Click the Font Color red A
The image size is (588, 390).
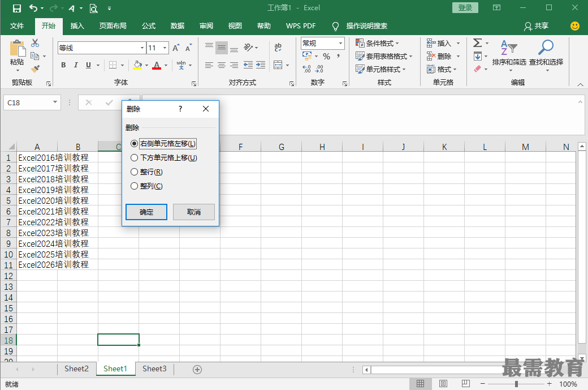point(157,65)
